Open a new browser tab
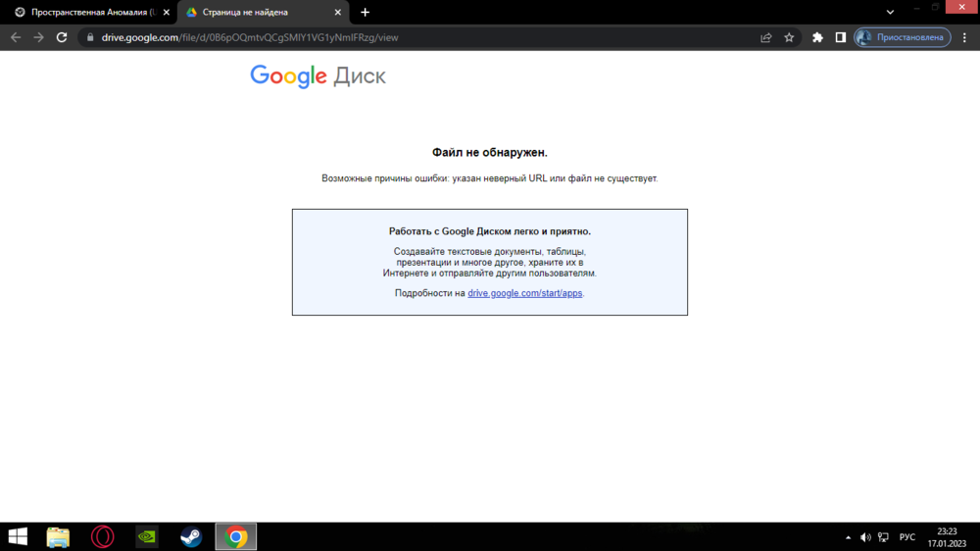 point(365,13)
